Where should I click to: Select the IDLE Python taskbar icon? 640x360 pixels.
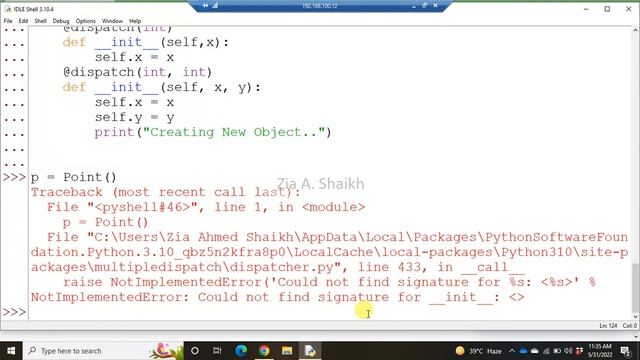tap(310, 351)
